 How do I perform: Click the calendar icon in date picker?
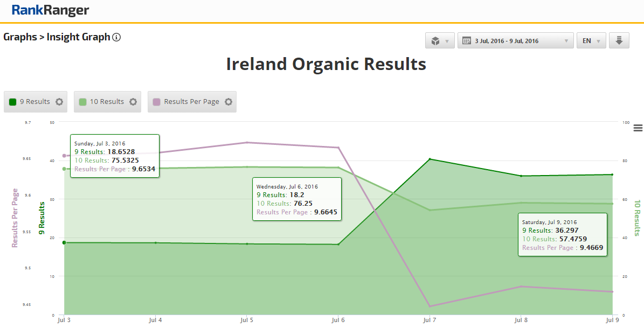(466, 41)
